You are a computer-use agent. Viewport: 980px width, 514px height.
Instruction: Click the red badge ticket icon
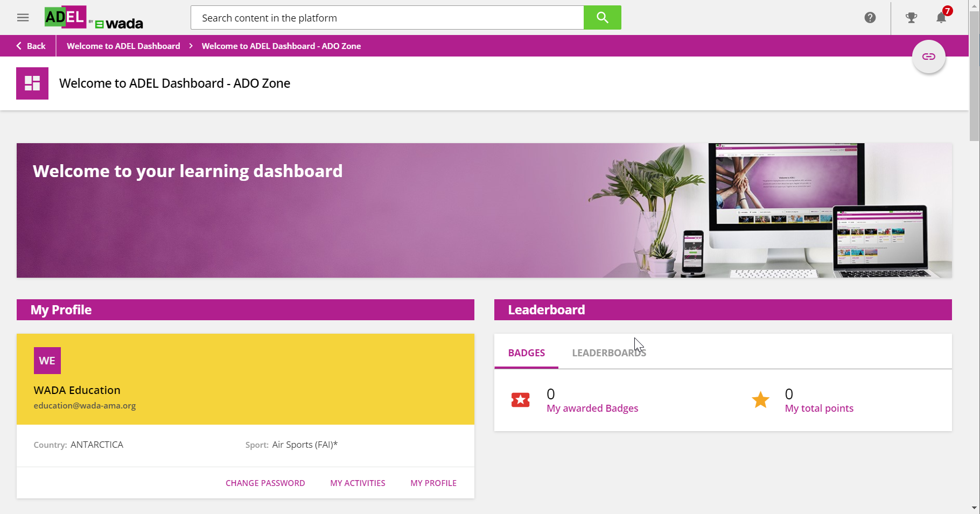pyautogui.click(x=520, y=400)
